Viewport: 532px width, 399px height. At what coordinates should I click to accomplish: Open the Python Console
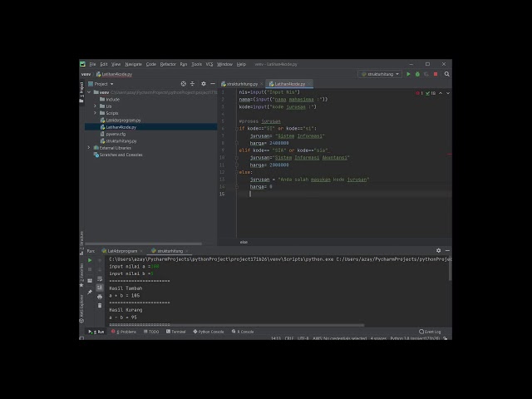209,332
